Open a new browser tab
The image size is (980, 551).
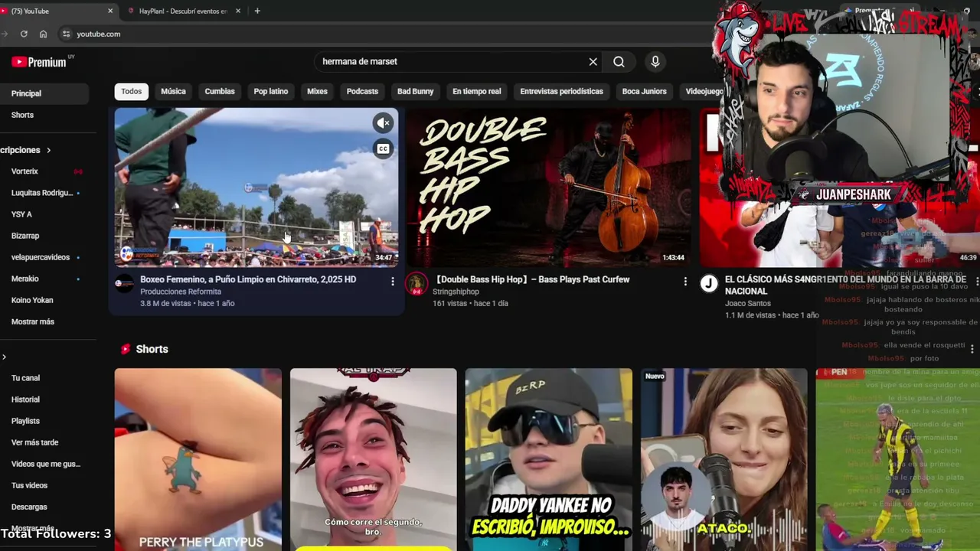click(x=257, y=11)
